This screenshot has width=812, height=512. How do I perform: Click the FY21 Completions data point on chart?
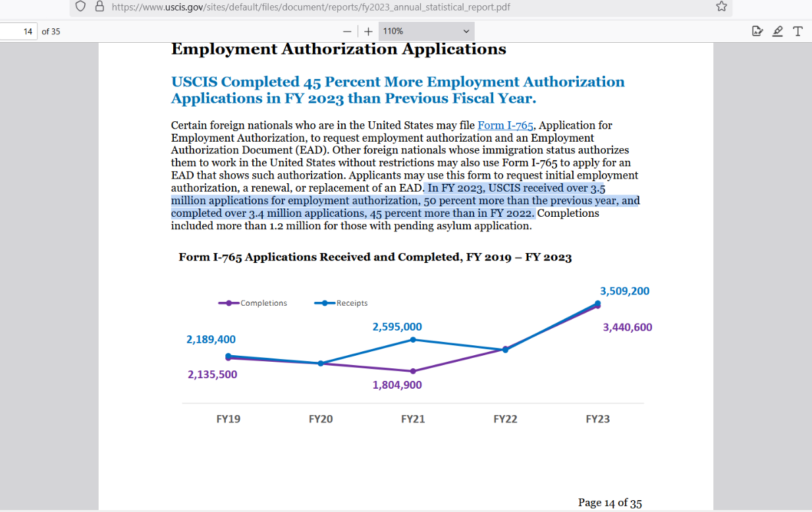click(x=413, y=371)
